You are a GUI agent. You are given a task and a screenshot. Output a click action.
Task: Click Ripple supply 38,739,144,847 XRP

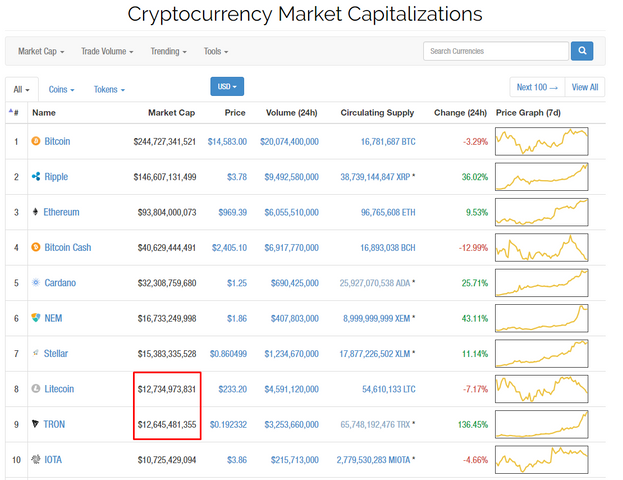(375, 177)
